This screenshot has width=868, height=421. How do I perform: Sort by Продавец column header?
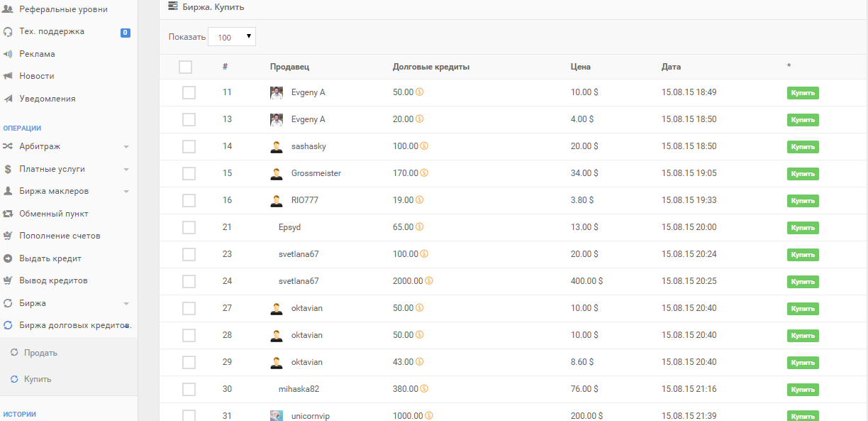click(x=289, y=67)
